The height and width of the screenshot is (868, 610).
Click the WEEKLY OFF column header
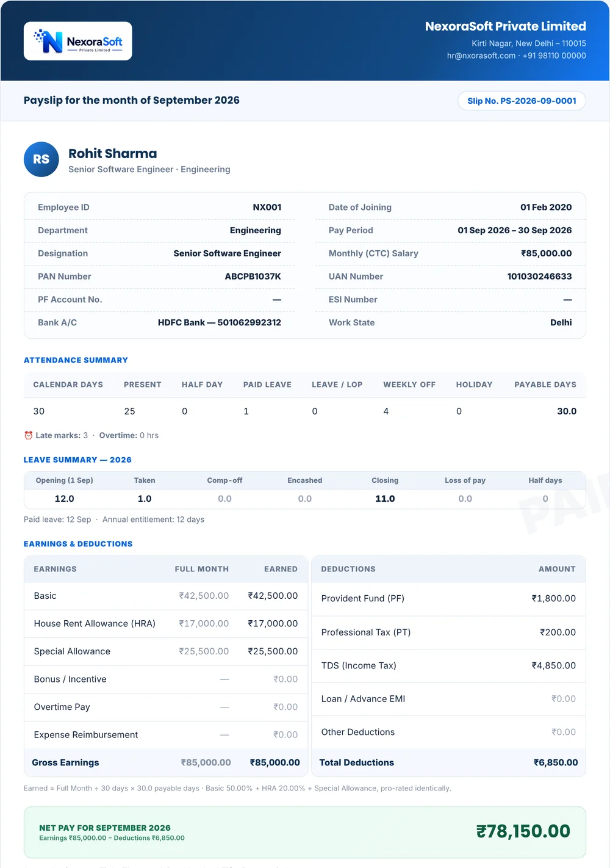tap(409, 385)
